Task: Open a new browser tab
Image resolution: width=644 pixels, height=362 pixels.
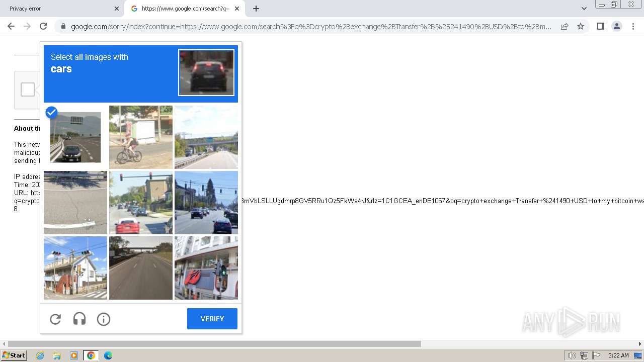Action: (256, 9)
